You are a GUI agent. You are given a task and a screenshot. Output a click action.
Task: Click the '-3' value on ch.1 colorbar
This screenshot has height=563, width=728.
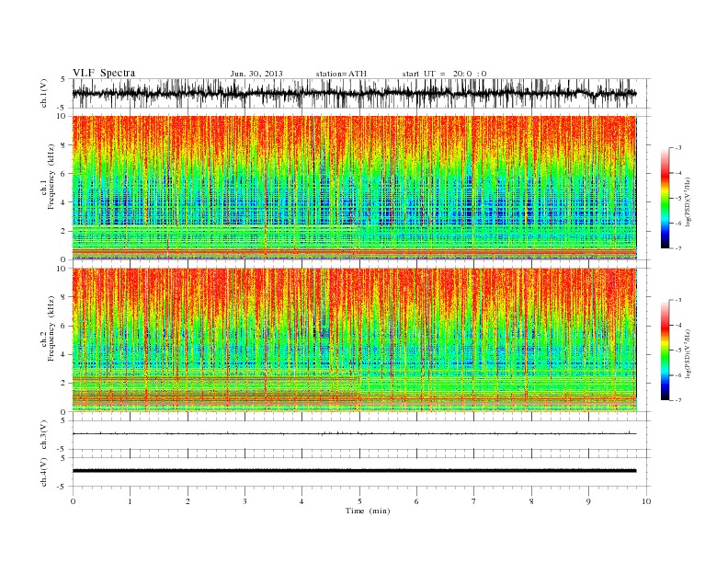[x=678, y=148]
